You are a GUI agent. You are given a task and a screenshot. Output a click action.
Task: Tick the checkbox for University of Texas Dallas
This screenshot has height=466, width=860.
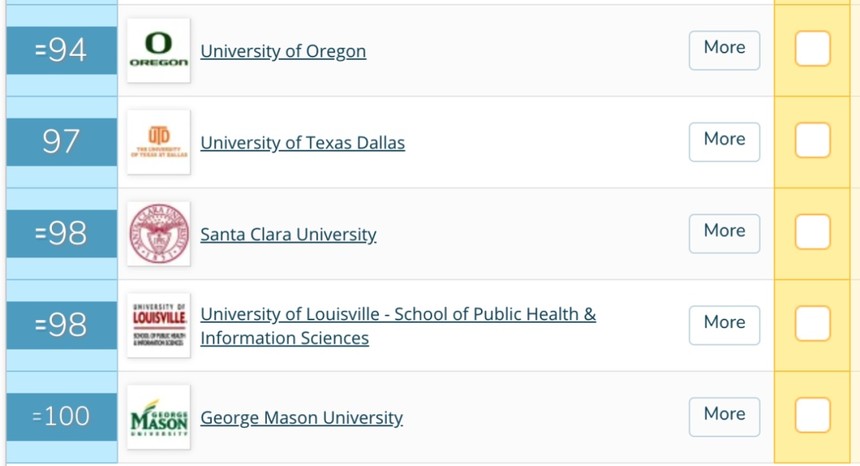[812, 140]
